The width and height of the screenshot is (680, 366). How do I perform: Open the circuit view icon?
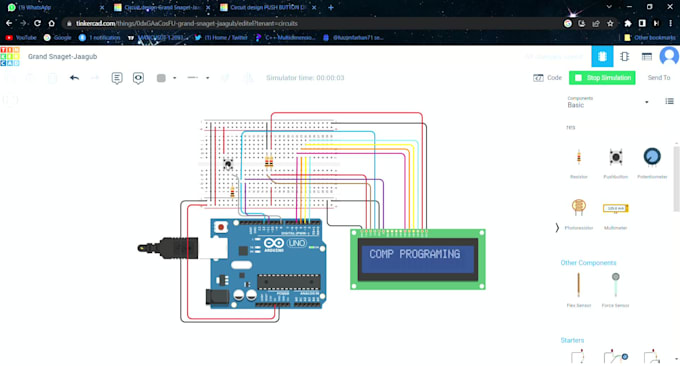[x=602, y=56]
